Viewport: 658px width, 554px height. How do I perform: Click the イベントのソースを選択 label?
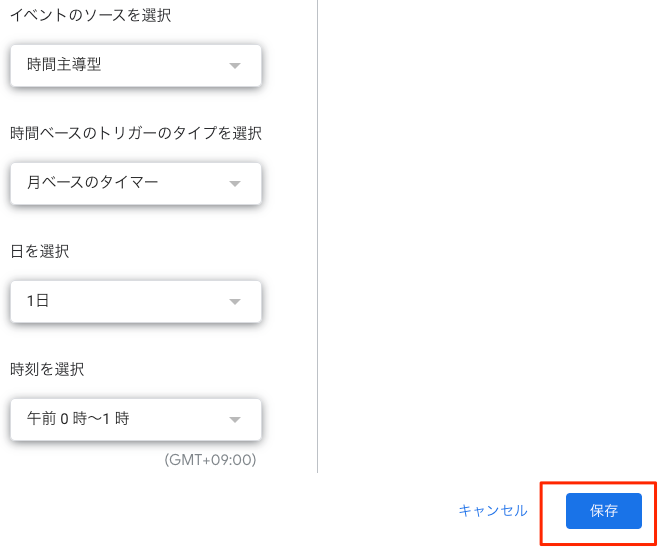[90, 16]
